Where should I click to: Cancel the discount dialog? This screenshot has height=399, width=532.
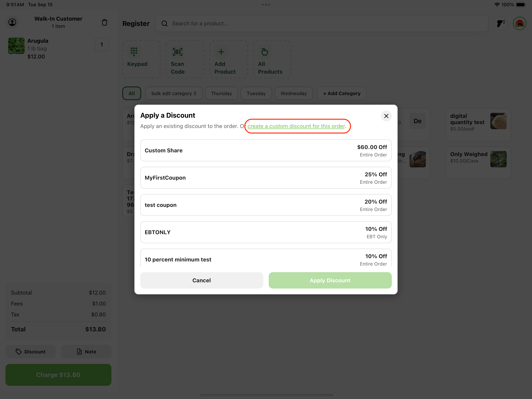202,280
